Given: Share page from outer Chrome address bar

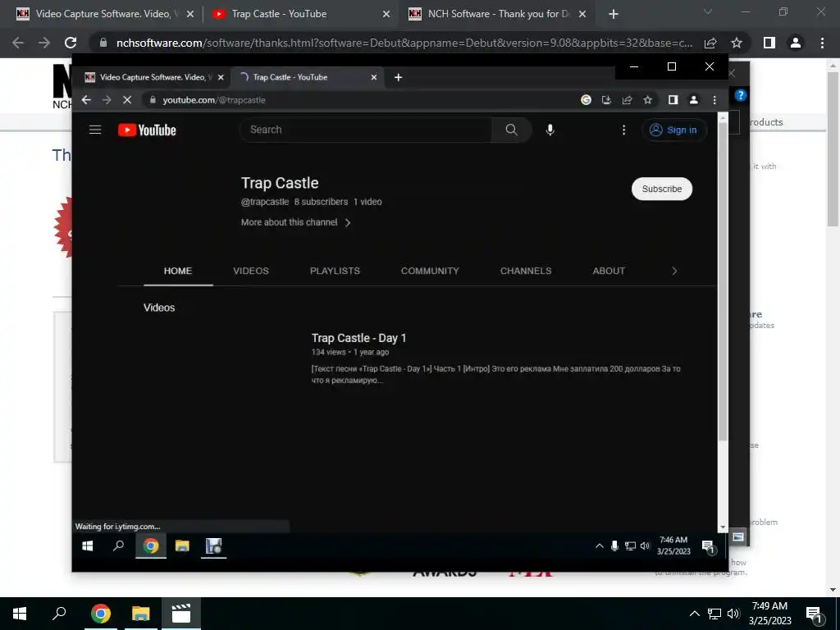Looking at the screenshot, I should [x=710, y=43].
